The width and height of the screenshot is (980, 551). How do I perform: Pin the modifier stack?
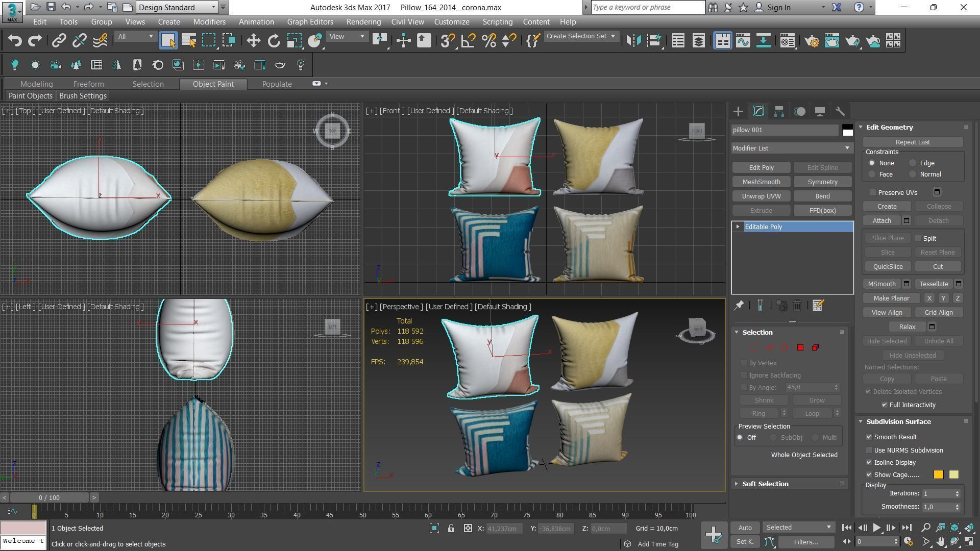[739, 306]
